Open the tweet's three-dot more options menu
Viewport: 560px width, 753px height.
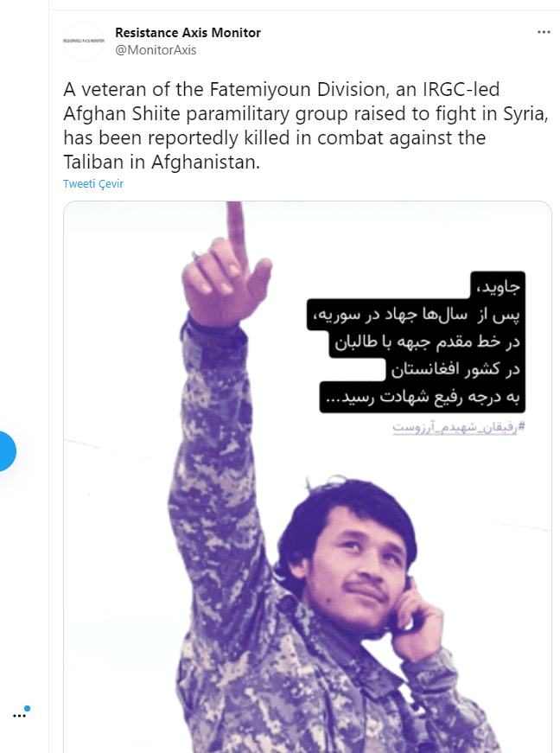(544, 32)
